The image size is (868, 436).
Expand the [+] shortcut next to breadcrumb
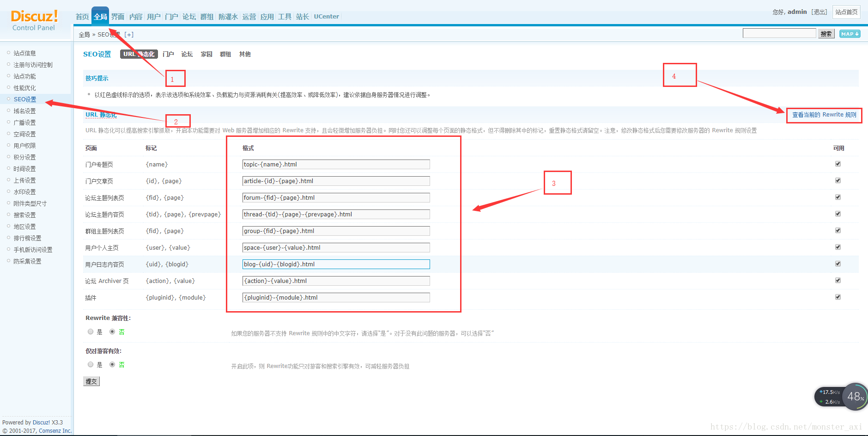(129, 35)
